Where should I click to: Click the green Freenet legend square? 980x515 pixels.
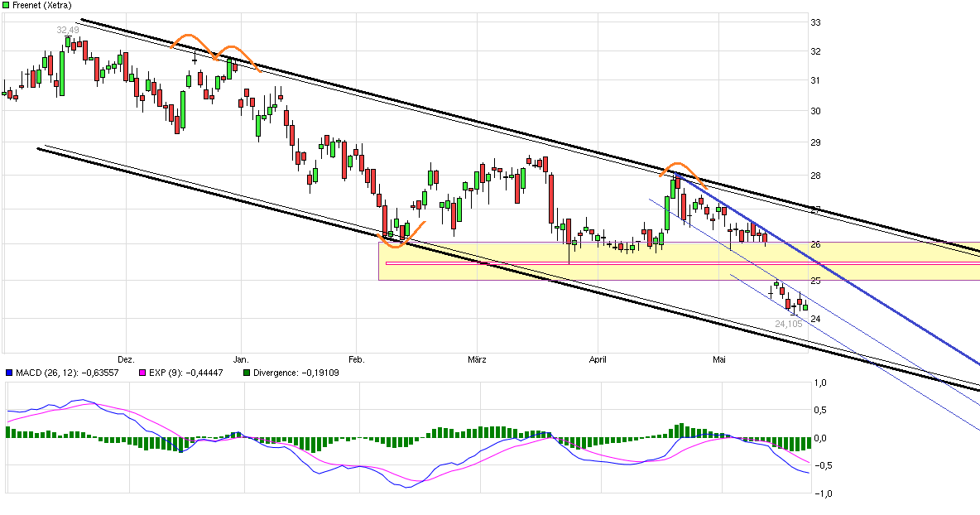pos(7,5)
